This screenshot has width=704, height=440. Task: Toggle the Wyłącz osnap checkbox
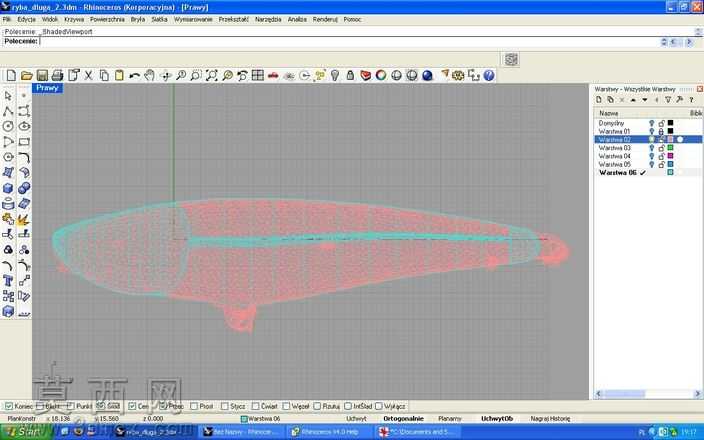pyautogui.click(x=378, y=406)
